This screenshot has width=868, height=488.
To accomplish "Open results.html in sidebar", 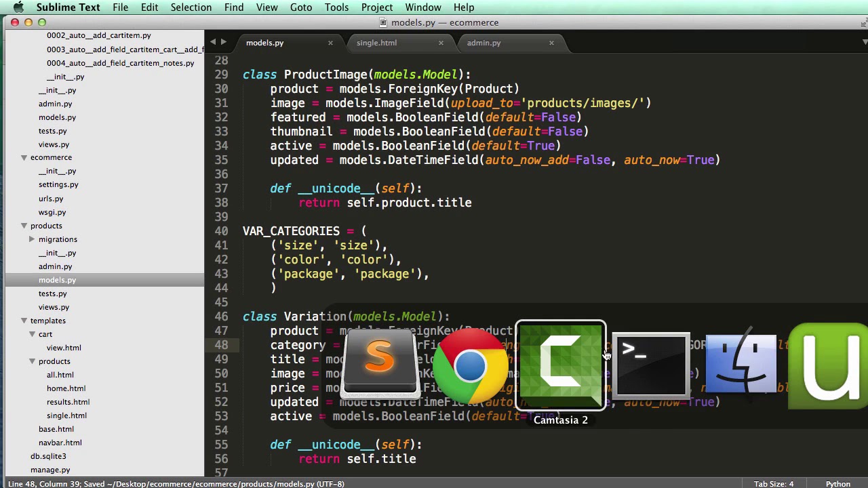I will tap(68, 402).
